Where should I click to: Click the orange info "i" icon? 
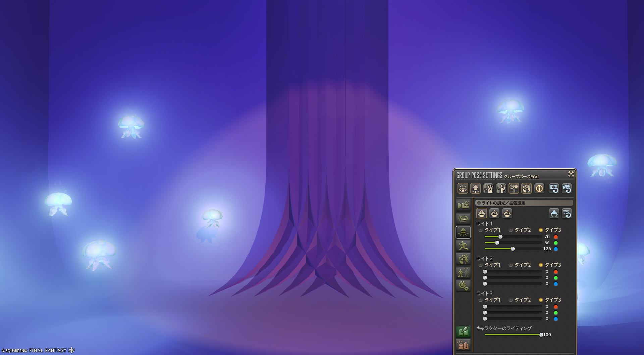coord(539,188)
